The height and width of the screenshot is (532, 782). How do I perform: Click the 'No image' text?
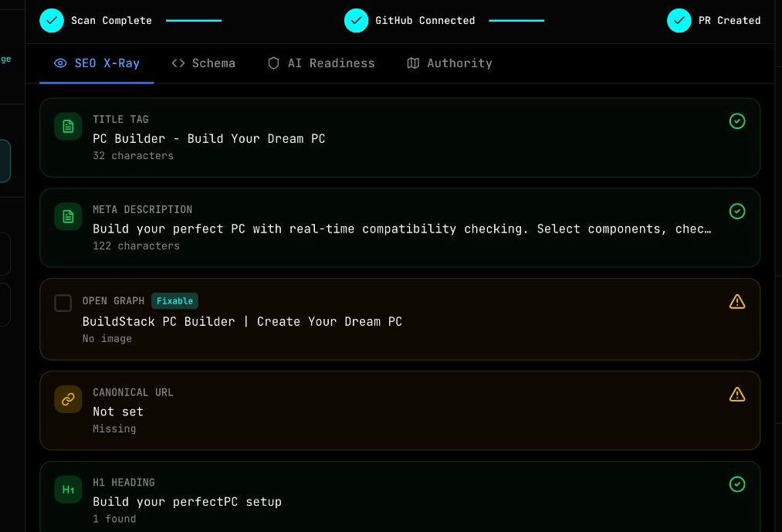[x=107, y=339]
